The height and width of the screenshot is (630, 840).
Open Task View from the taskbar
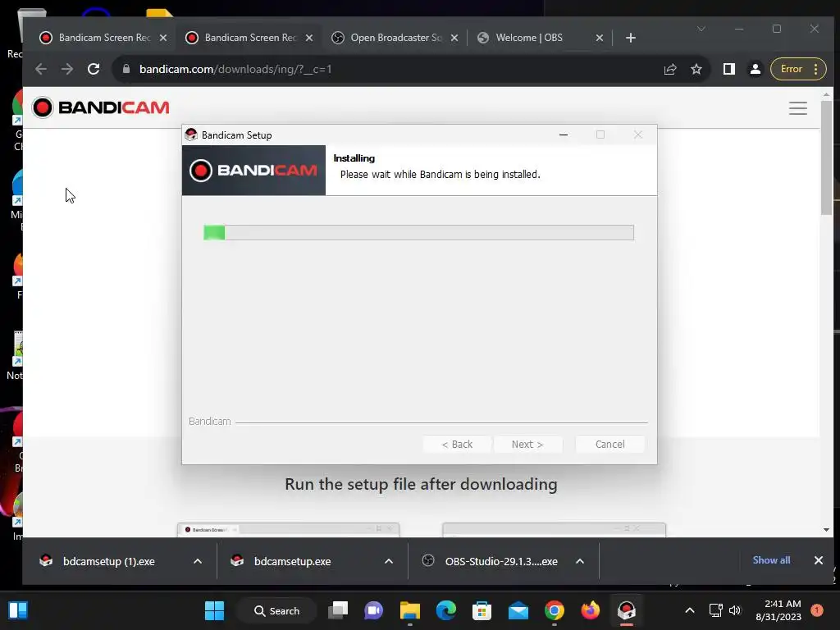[x=338, y=610]
